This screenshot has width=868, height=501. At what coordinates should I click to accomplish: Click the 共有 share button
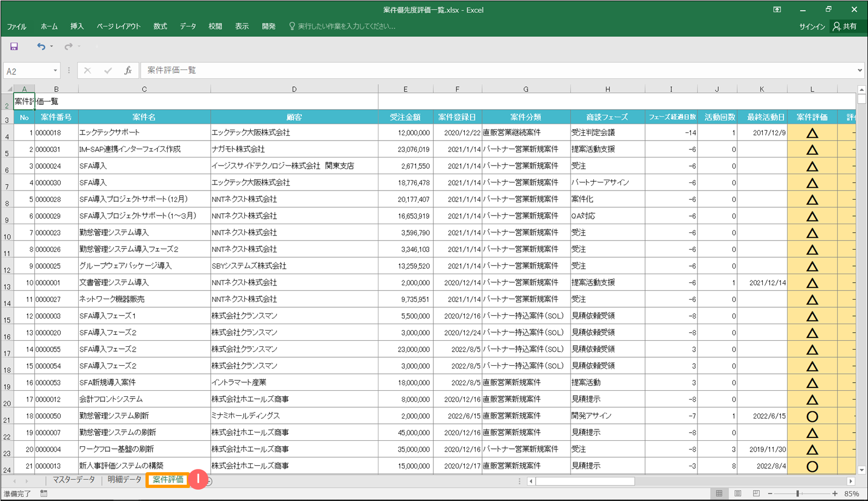click(845, 27)
